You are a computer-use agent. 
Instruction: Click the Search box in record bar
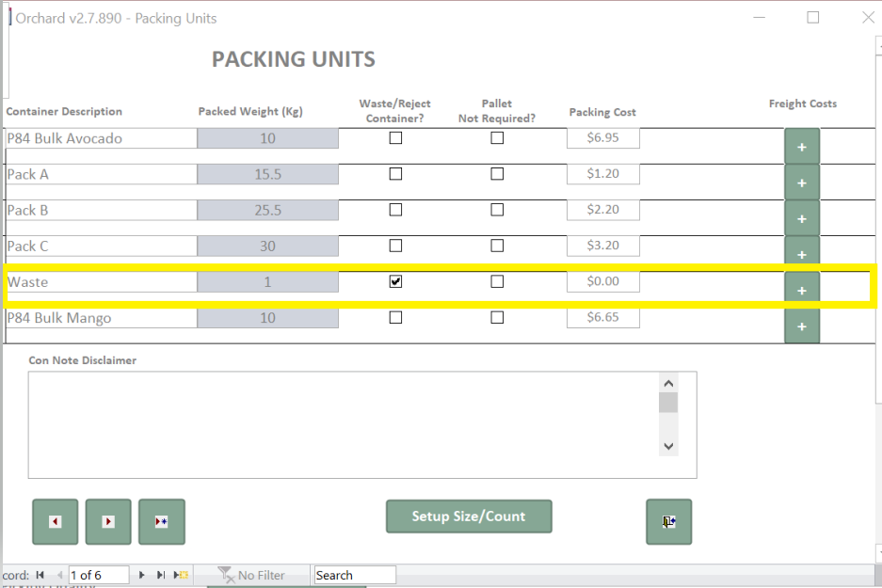pos(355,575)
